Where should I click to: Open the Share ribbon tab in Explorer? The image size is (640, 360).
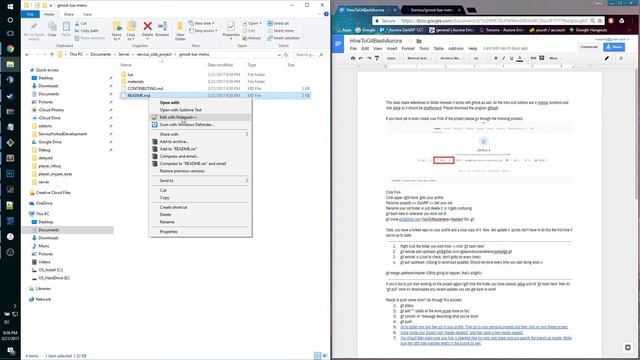69,14
